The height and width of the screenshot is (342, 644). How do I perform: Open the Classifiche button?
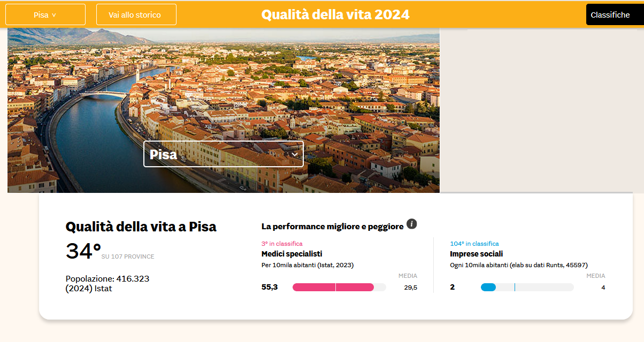point(610,15)
